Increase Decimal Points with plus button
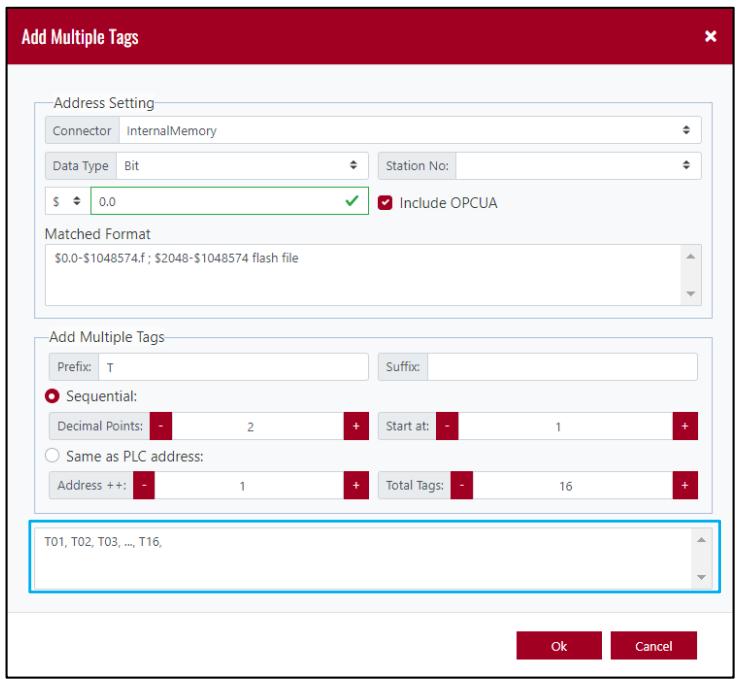Screen dimensions: 737x679 coord(356,426)
